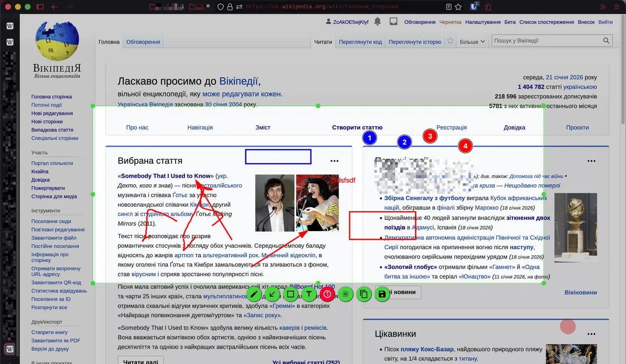Open the 1 404 782 article count link
The width and height of the screenshot is (626, 364).
531,87
